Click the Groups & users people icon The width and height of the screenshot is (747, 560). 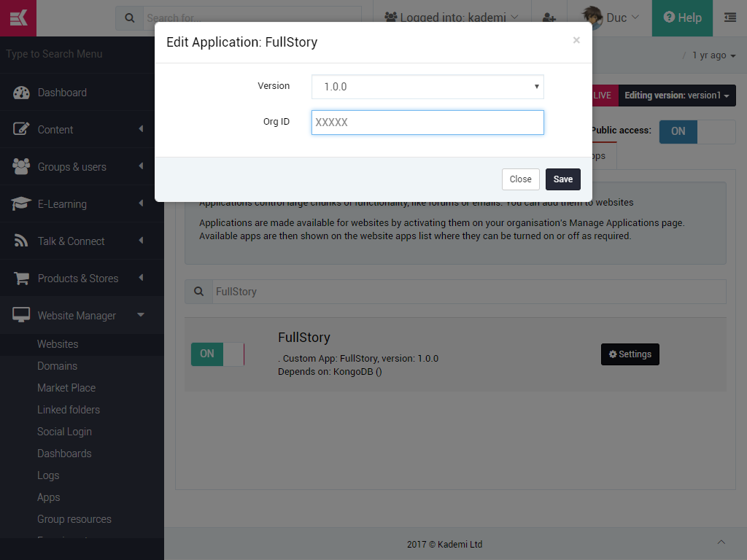coord(21,166)
